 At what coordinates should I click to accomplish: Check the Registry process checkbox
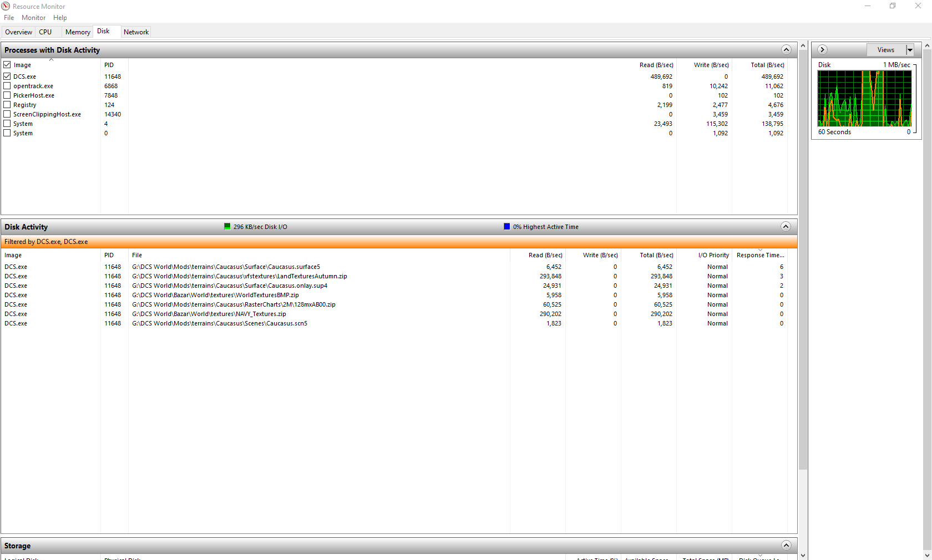[7, 105]
